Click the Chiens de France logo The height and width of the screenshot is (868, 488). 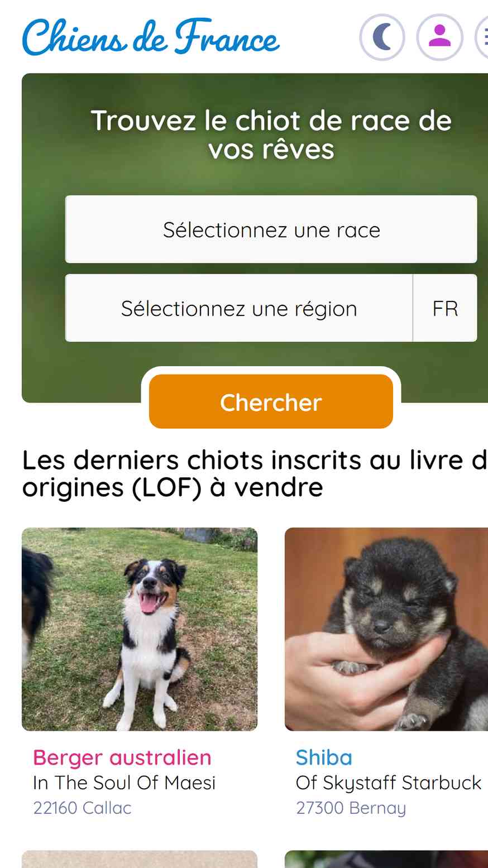(151, 37)
